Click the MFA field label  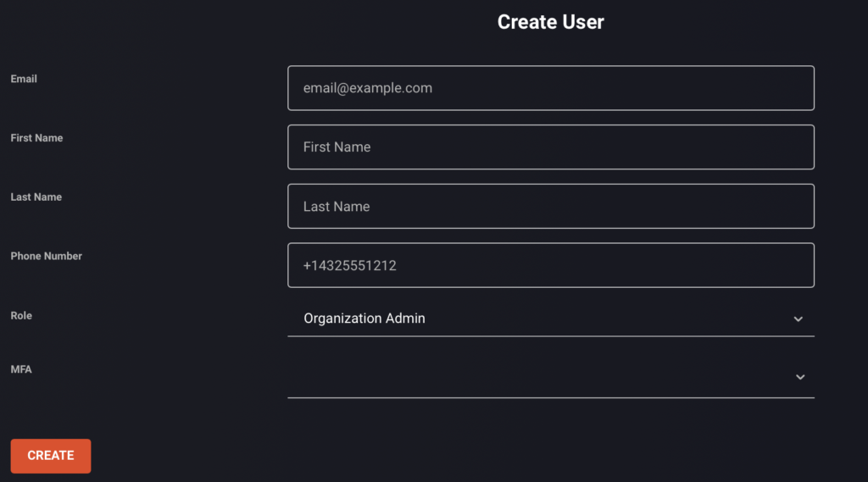pos(21,369)
